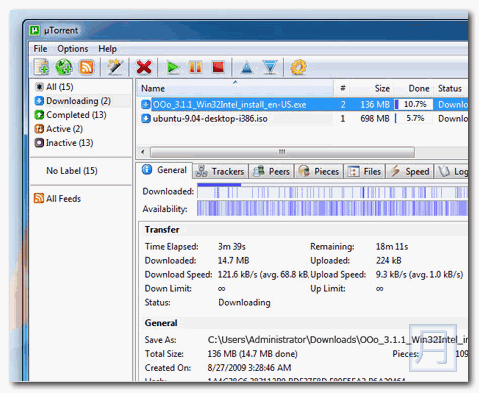
Task: Click the Availability bar
Action: click(332, 208)
